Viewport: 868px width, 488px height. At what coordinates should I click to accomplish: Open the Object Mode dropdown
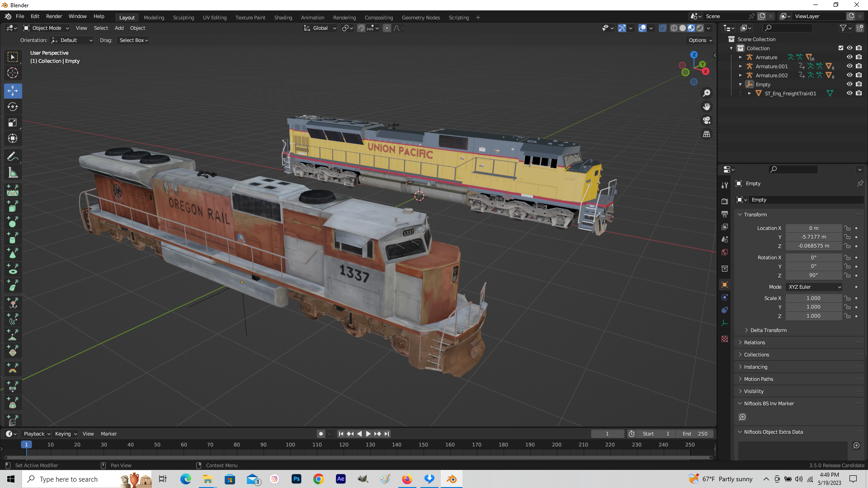(x=45, y=28)
